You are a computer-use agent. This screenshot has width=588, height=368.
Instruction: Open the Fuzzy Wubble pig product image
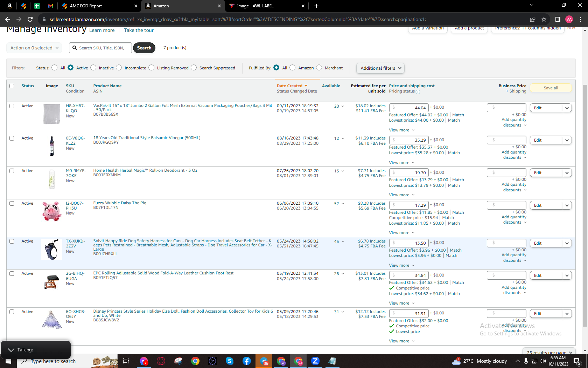click(x=52, y=211)
